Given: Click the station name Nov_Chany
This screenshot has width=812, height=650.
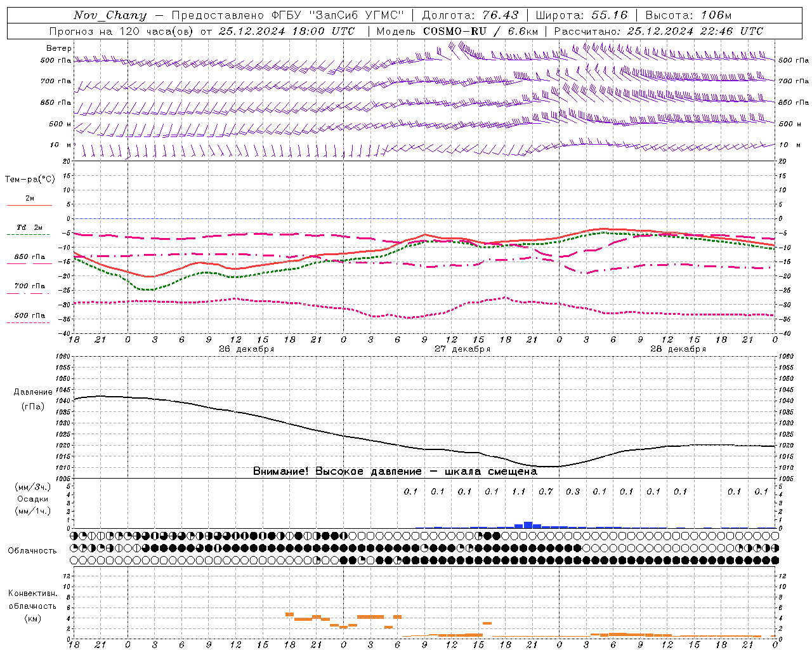Looking at the screenshot, I should tap(110, 15).
